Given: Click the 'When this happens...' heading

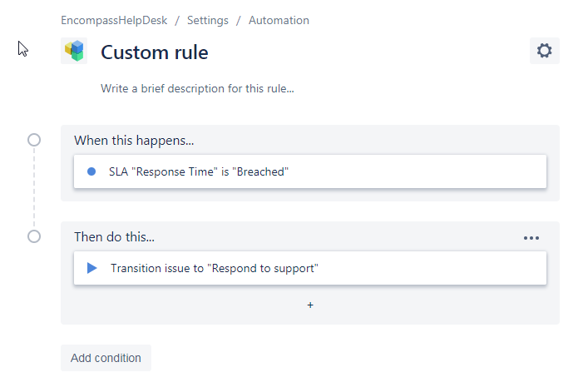Looking at the screenshot, I should tap(134, 141).
